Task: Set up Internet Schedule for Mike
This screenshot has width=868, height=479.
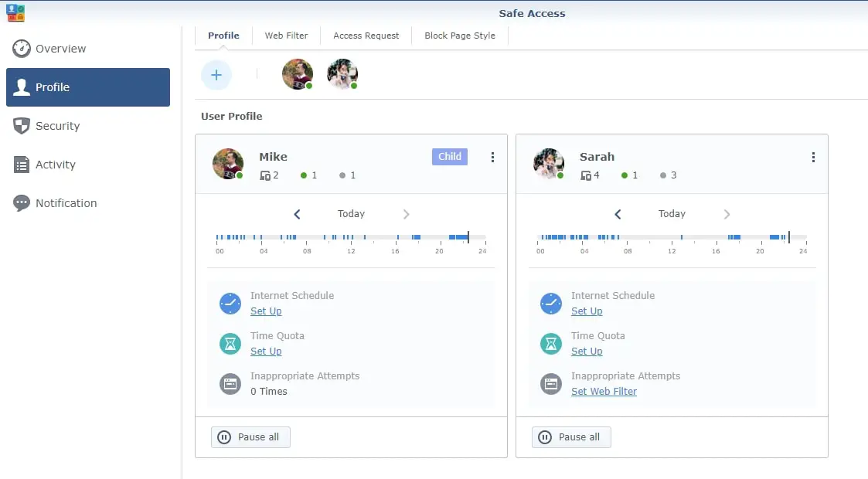Action: 266,311
